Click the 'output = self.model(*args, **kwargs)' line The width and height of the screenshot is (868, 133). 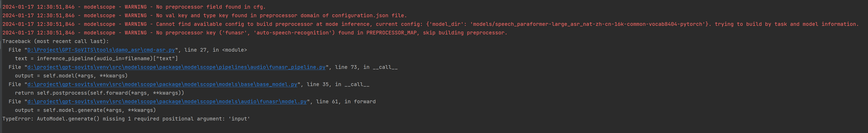point(71,76)
